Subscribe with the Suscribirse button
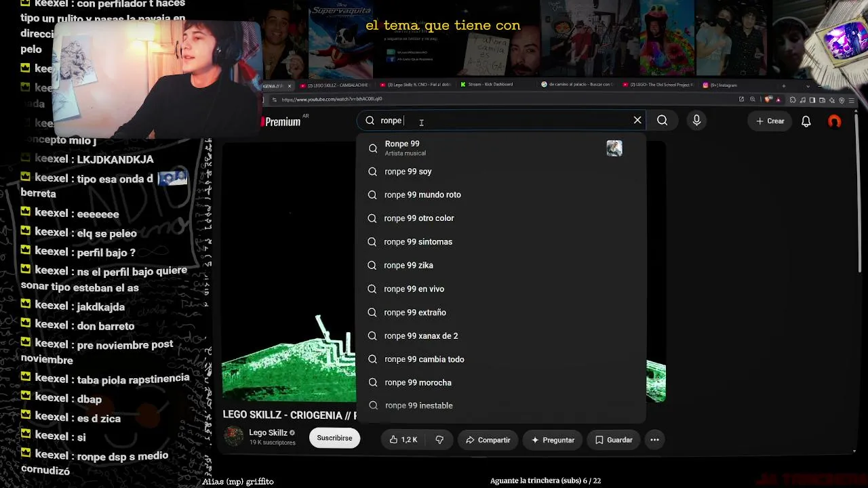The width and height of the screenshot is (868, 488). tap(334, 438)
